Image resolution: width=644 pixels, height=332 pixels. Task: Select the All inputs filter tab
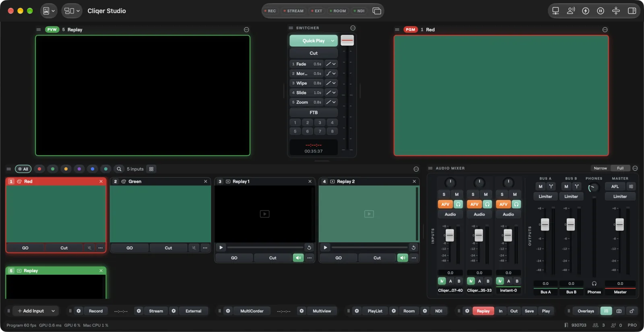(x=23, y=169)
